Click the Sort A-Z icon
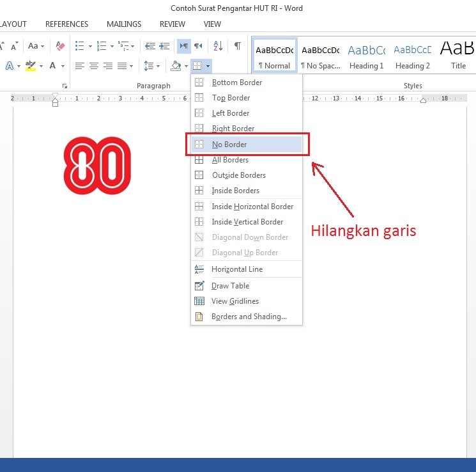 click(x=218, y=46)
